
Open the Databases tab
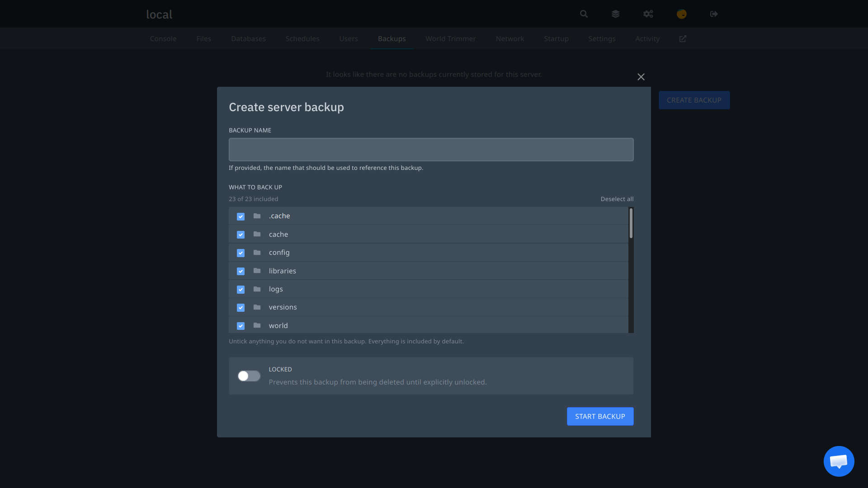coord(248,39)
